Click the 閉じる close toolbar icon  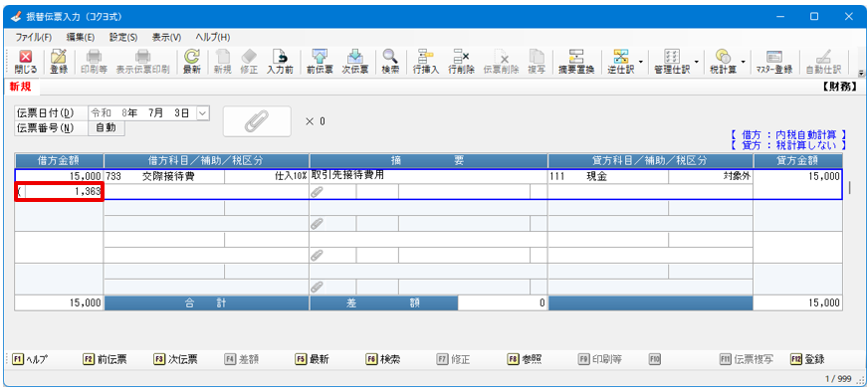pos(26,62)
